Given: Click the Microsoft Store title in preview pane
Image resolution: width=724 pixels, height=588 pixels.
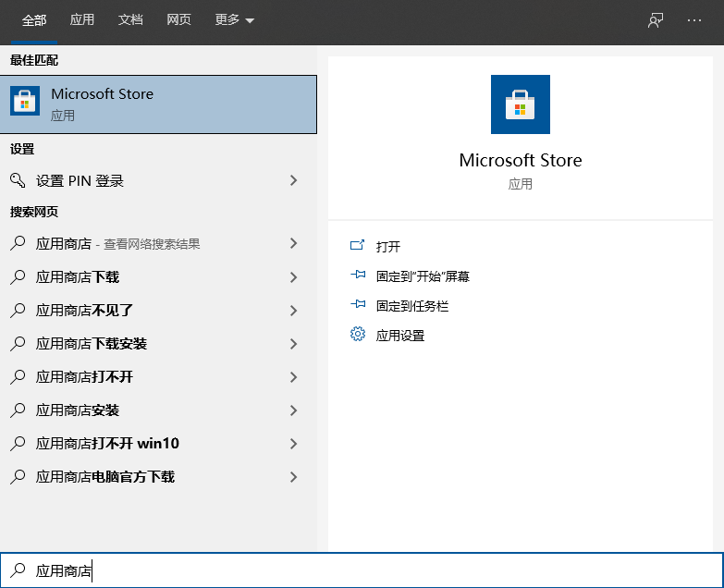Looking at the screenshot, I should tap(521, 160).
